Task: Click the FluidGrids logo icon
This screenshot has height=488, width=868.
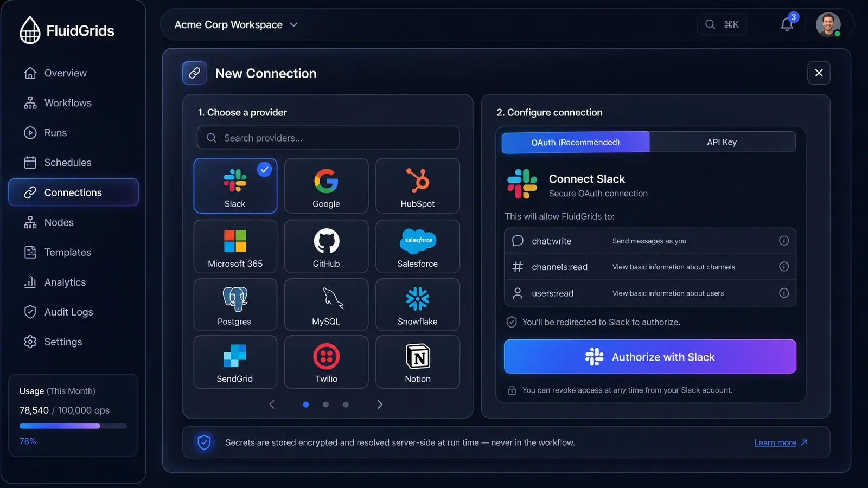Action: coord(30,30)
